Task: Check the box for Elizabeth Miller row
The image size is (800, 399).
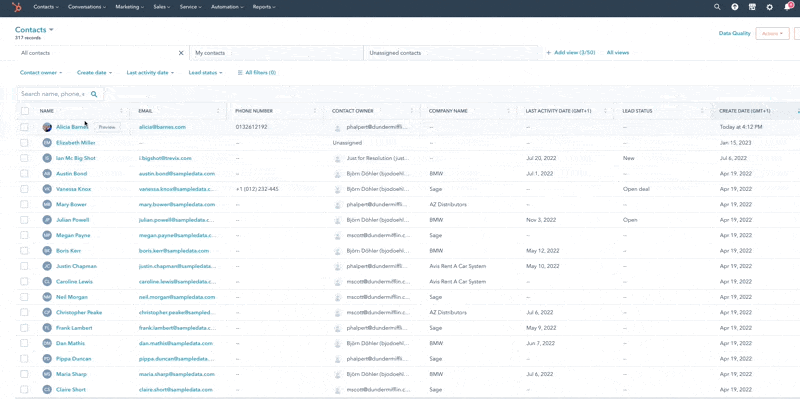Action: (x=24, y=143)
